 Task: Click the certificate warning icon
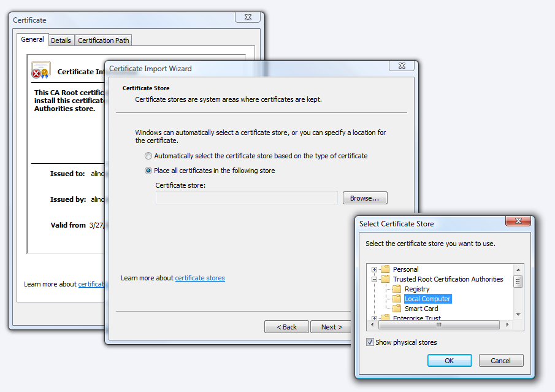(x=40, y=71)
